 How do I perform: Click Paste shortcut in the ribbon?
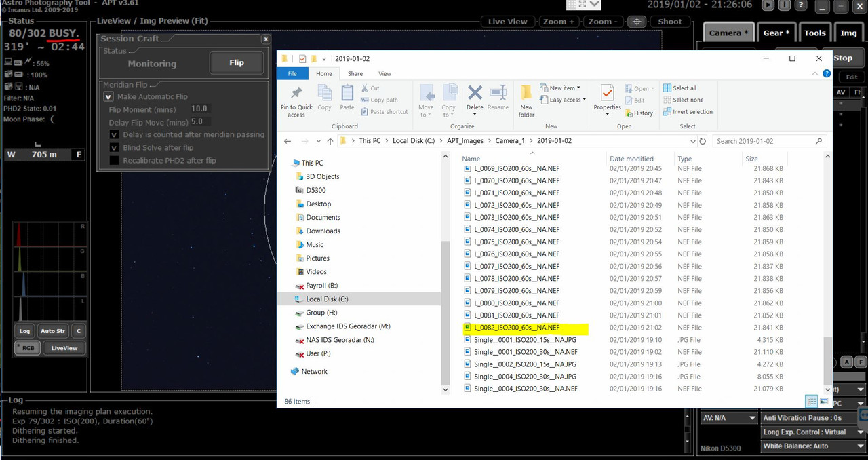point(384,112)
